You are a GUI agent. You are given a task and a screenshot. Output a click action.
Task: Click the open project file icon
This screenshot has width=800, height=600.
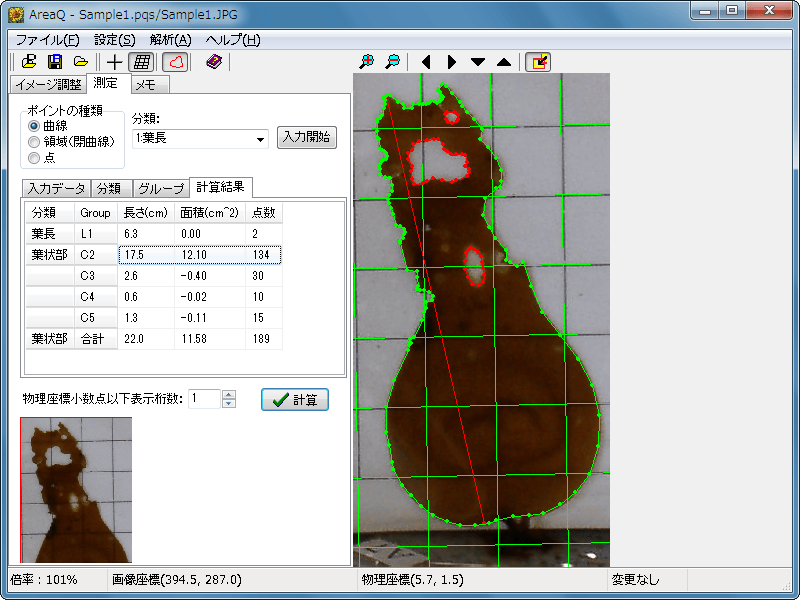point(30,62)
